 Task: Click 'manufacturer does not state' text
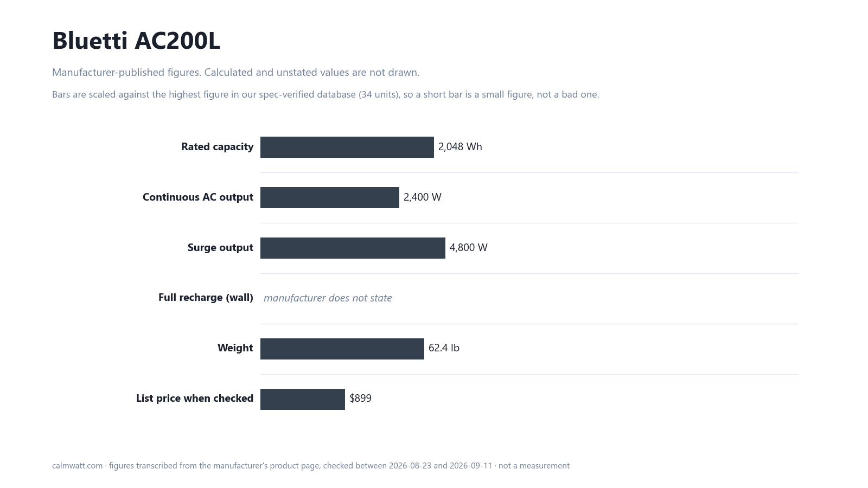(328, 298)
